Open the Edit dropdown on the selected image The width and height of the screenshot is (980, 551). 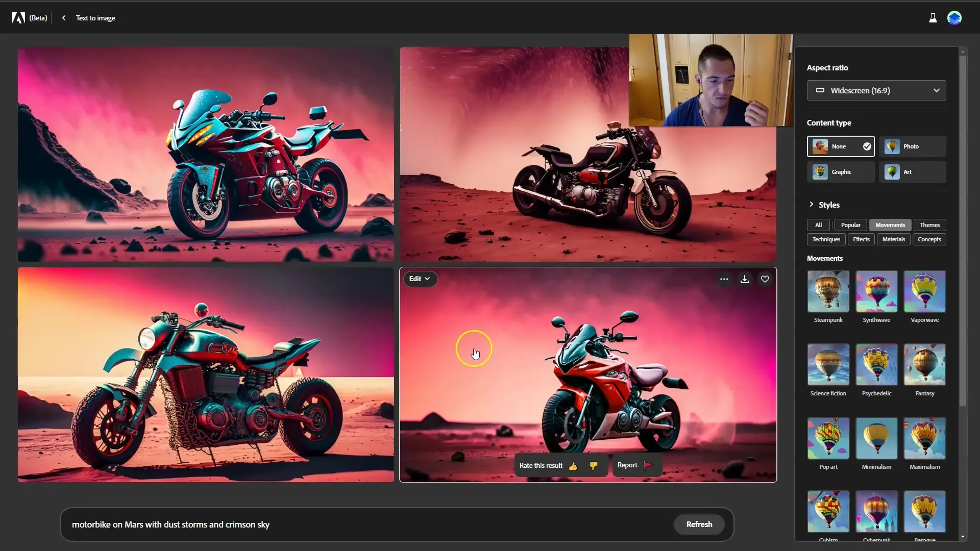420,279
